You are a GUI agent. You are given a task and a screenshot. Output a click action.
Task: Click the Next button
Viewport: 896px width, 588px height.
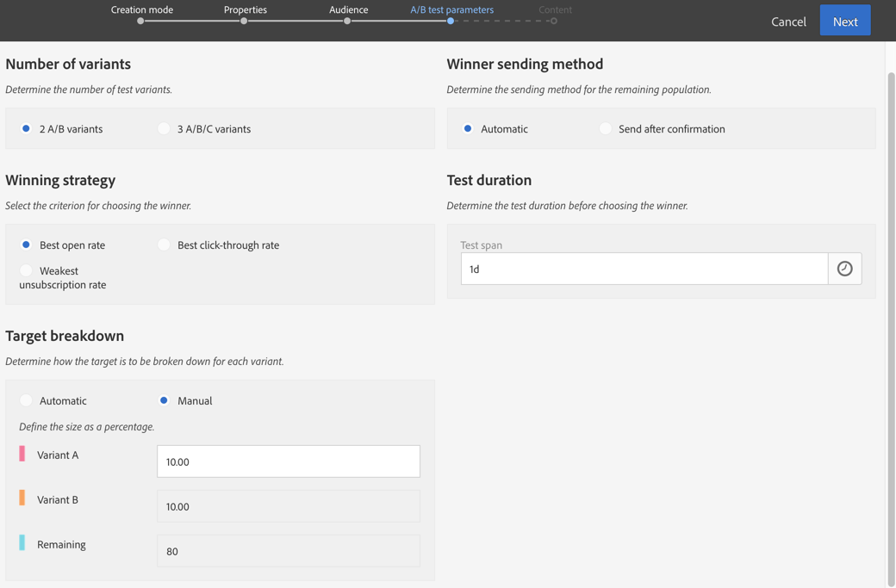[844, 21]
